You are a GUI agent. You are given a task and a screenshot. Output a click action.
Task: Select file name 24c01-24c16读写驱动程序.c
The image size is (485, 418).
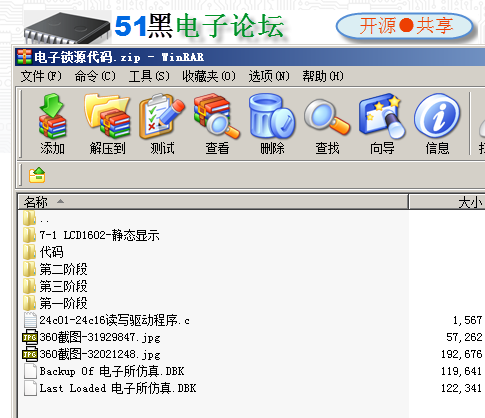point(114,320)
